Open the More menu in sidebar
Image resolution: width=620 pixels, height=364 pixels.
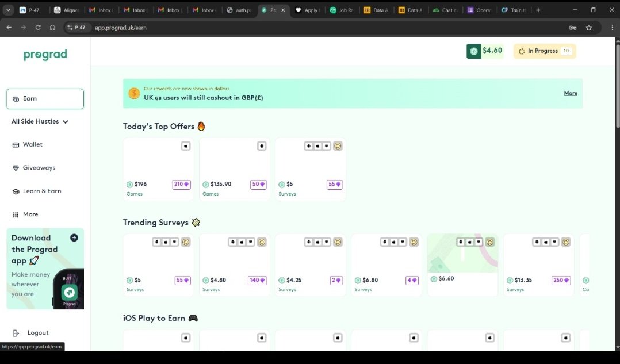tap(25, 214)
